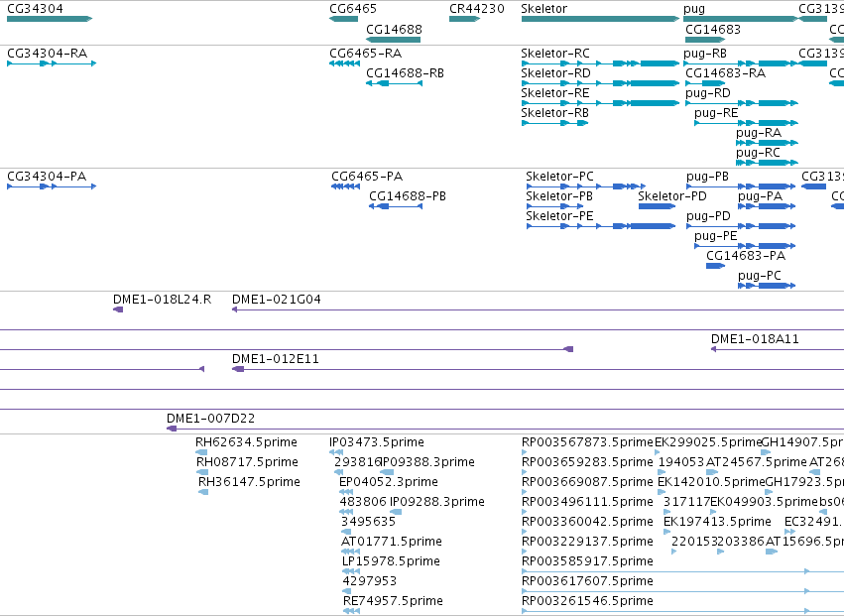Screen dimensions: 844x616
Task: Select the CG14683-RA transcript label
Action: pos(725,73)
